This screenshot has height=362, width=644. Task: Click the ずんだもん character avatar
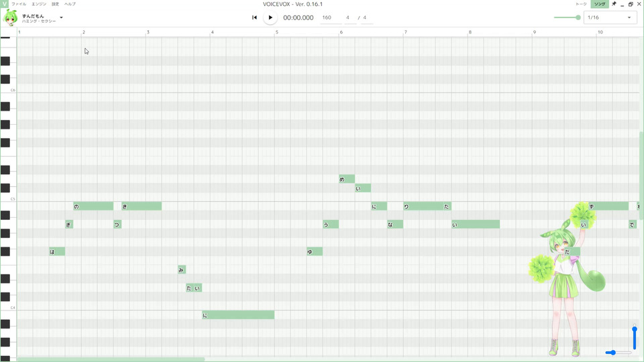point(10,17)
